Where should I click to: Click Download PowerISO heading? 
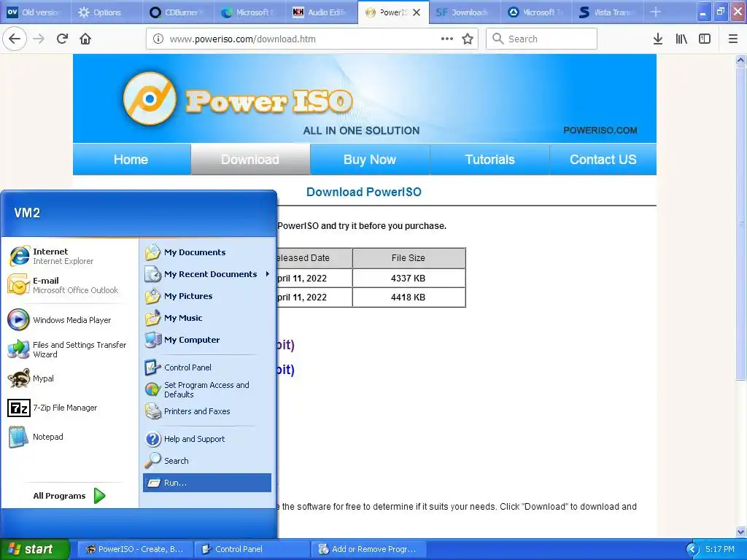[363, 192]
